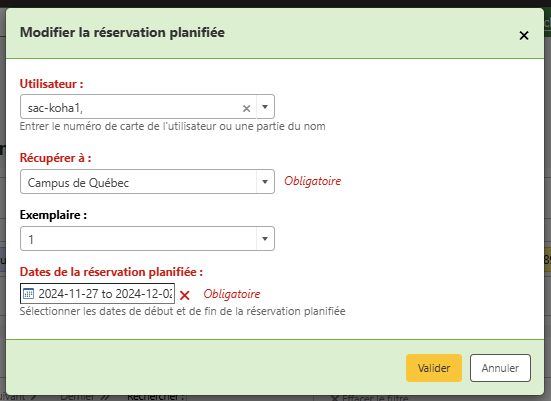Confirm changes with the Valider button
Image resolution: width=551 pixels, height=401 pixels.
434,368
